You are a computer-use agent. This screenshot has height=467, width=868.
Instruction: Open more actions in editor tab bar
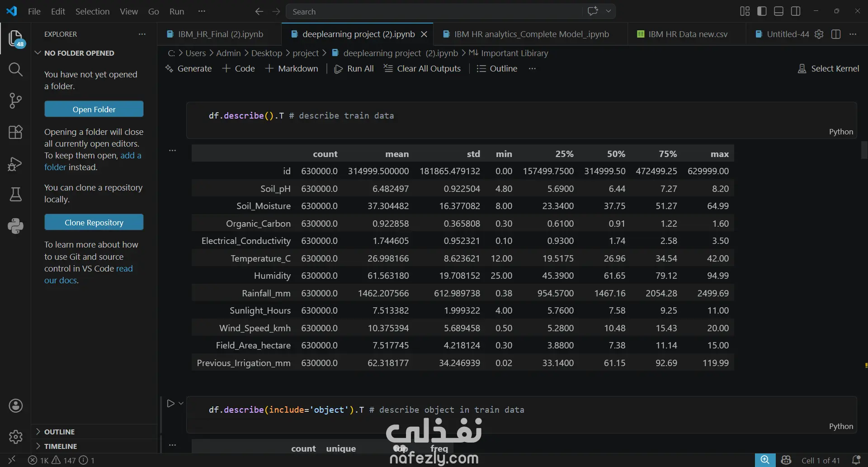tap(853, 34)
